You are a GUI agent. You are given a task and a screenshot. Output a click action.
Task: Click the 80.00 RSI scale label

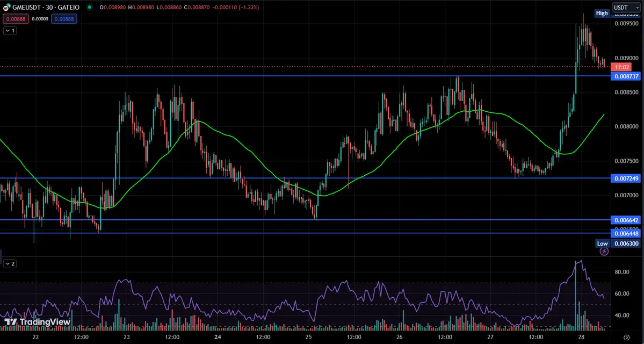tap(622, 272)
